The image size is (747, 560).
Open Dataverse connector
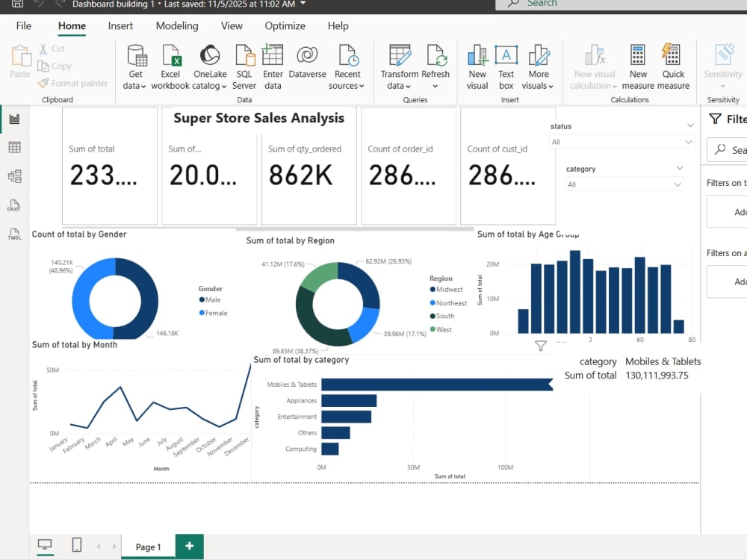(x=307, y=62)
